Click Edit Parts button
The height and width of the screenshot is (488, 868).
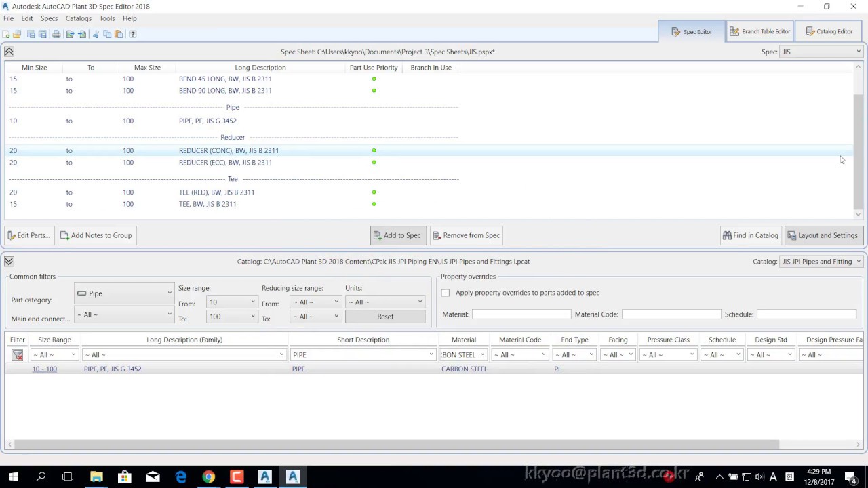(28, 235)
